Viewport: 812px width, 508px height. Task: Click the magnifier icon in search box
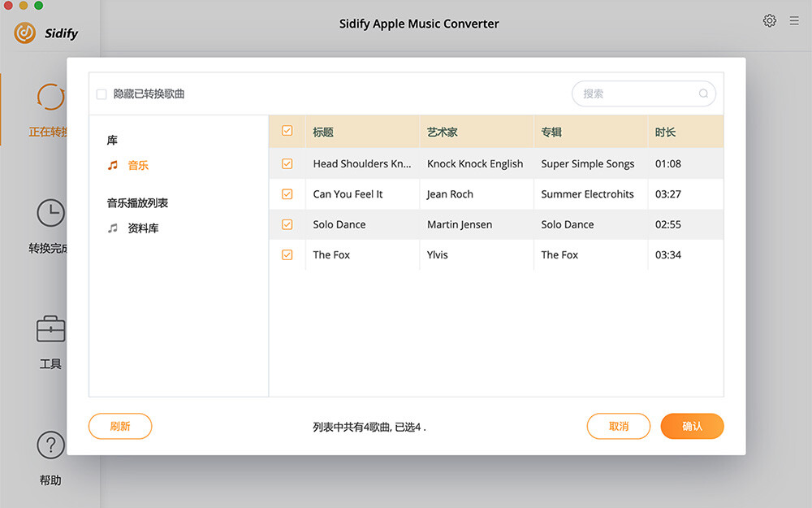tap(703, 93)
